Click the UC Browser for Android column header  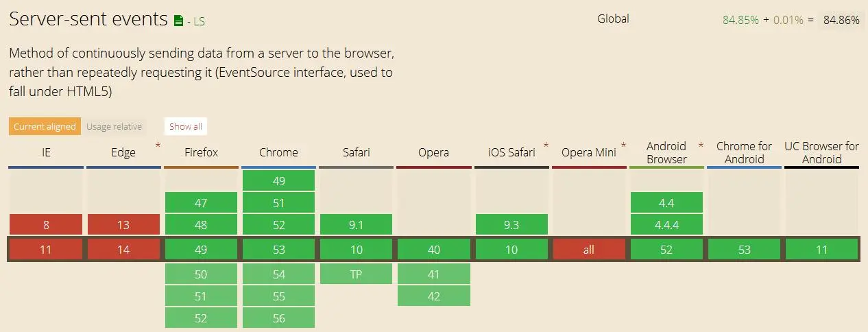tap(821, 152)
